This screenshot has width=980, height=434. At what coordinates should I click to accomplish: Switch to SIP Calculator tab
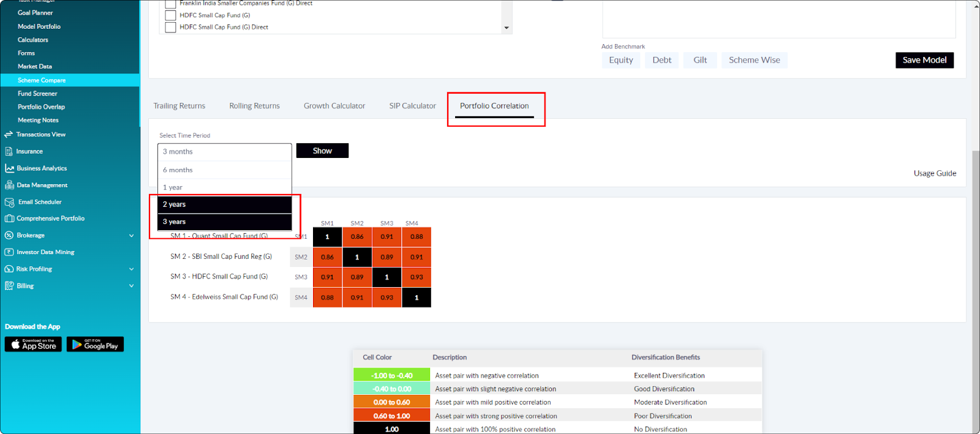tap(413, 106)
